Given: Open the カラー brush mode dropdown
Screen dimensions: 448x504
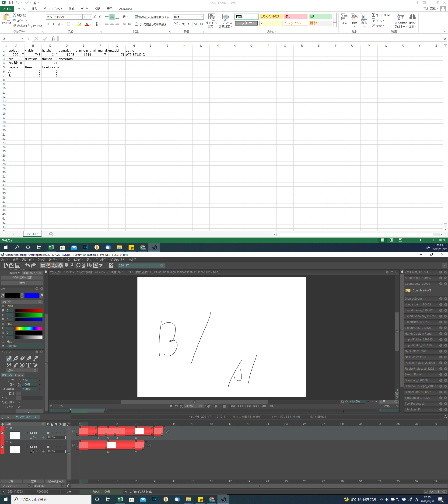Looking at the screenshot, I should coord(21,370).
